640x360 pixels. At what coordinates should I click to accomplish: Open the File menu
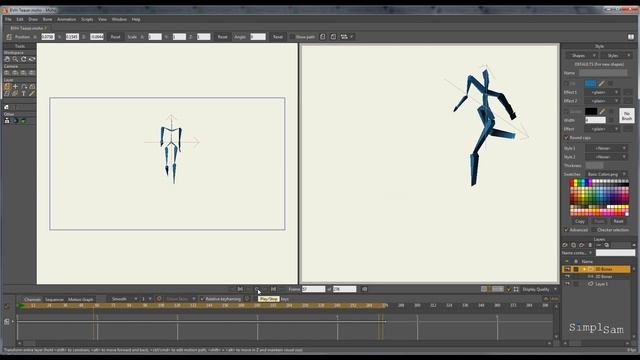pyautogui.click(x=8, y=19)
